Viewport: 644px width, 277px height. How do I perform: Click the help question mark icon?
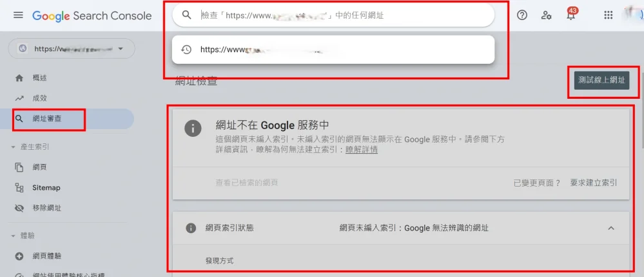click(522, 15)
